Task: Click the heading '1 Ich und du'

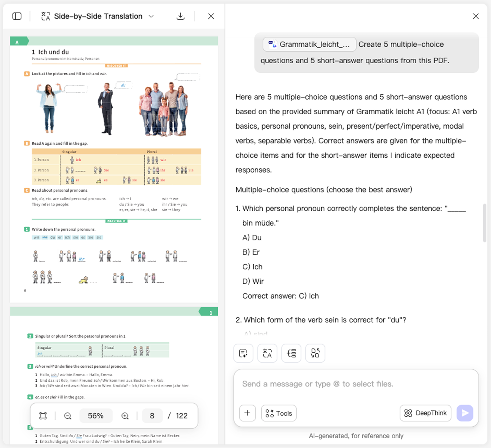Action: 50,52
